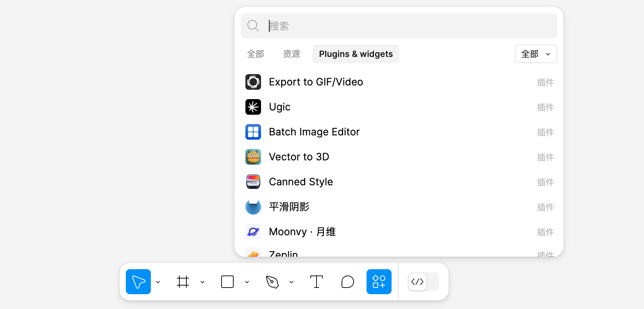Select the Frame tool
644x309 pixels.
click(x=183, y=282)
